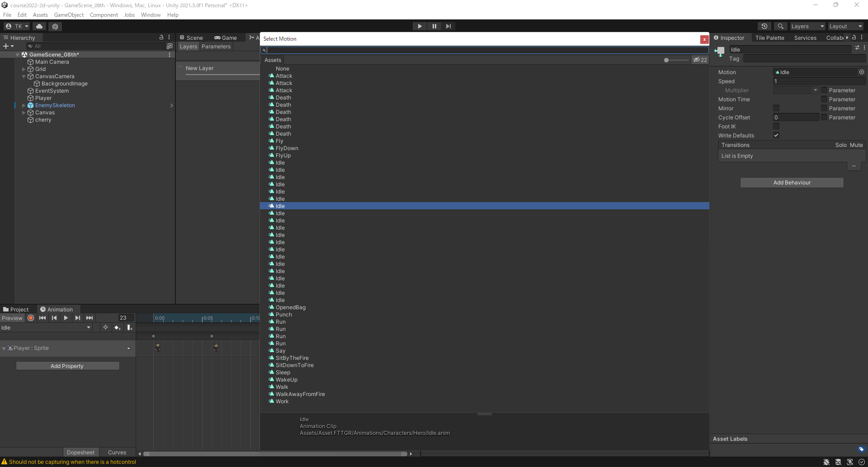Viewport: 868px width, 467px height.
Task: Lock the Hierarchy panel with the padlock
Action: 161,38
